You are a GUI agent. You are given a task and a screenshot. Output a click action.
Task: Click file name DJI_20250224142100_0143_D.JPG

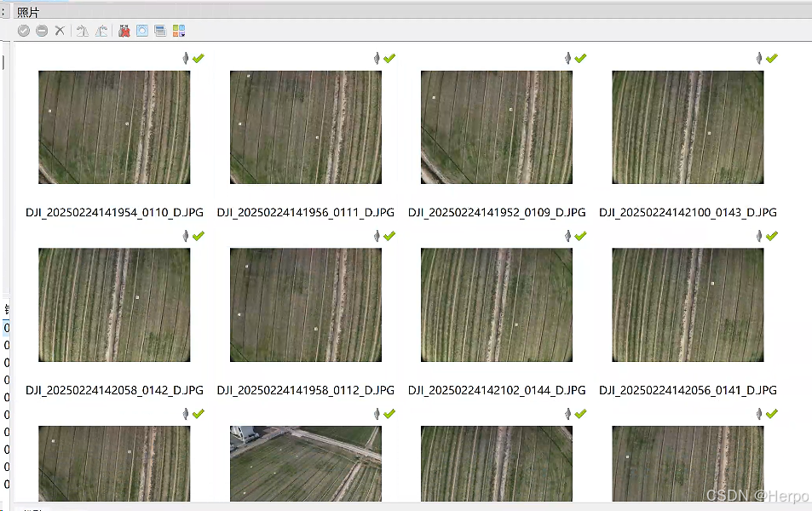(688, 212)
